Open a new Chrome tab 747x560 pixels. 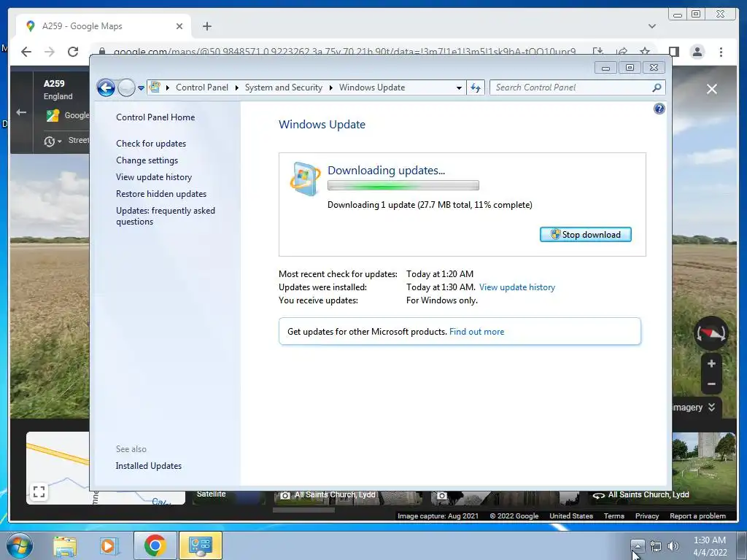point(206,26)
